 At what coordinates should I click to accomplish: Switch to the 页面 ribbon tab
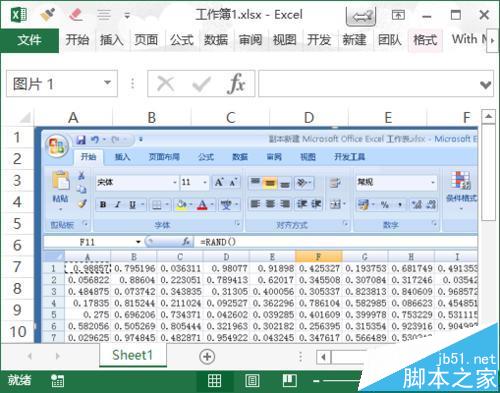pos(146,40)
